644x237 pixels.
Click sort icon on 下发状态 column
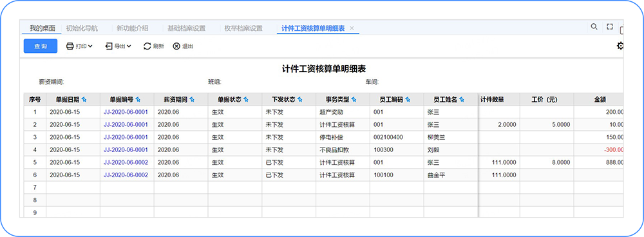pos(300,99)
